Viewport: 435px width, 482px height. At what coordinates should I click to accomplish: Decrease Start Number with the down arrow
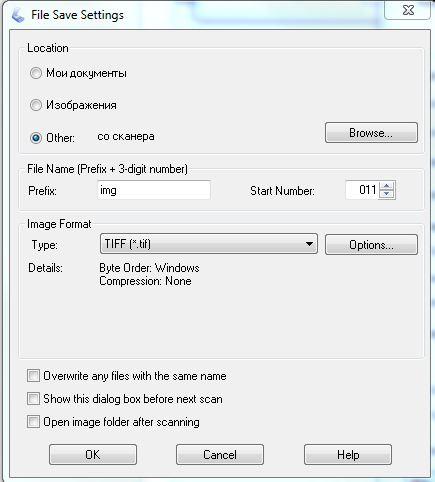[387, 195]
